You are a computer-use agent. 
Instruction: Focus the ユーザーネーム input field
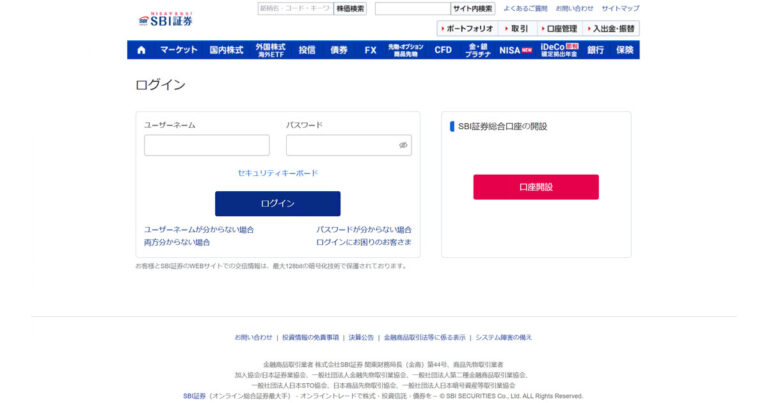[x=206, y=145]
